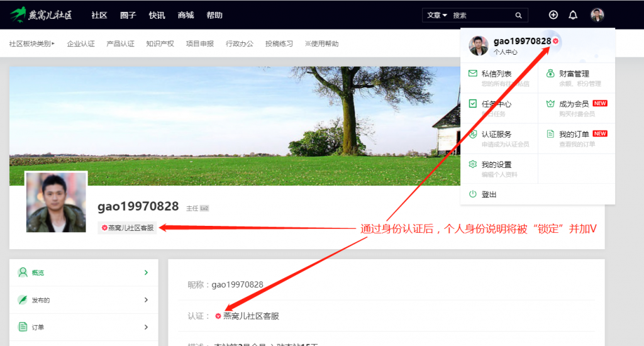This screenshot has width=644, height=346.
Task: Select 登出 text to log out
Action: [489, 194]
